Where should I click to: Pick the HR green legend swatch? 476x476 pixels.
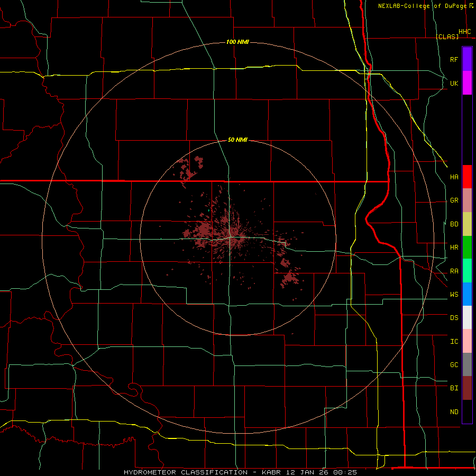(467, 248)
